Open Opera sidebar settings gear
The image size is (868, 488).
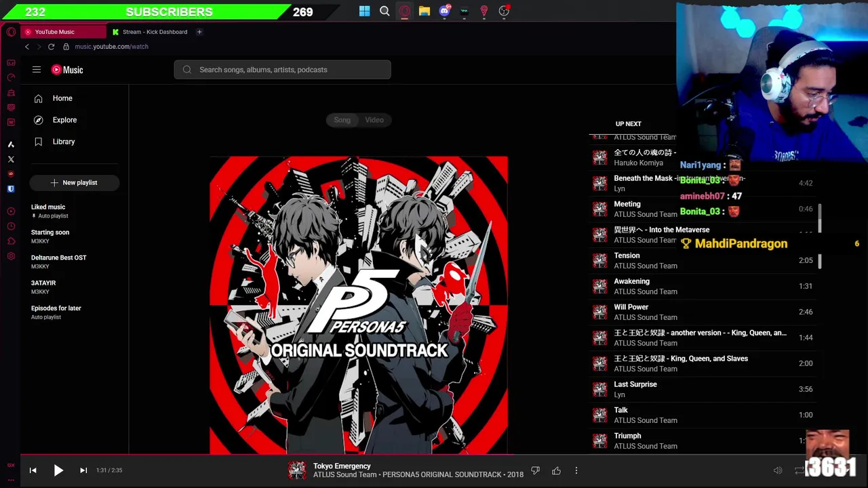[x=11, y=256]
